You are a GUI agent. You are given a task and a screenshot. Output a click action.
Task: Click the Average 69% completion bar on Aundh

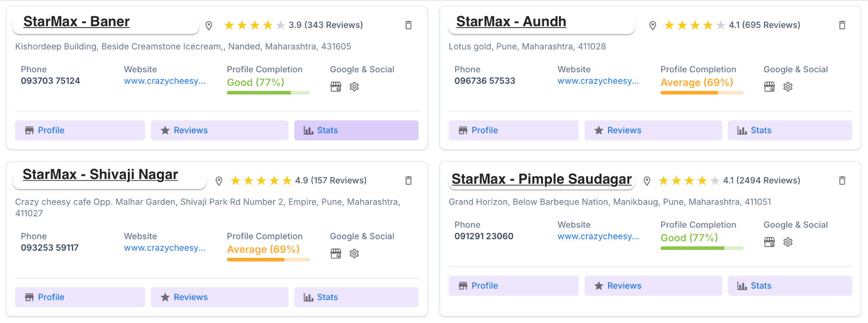[x=701, y=94]
